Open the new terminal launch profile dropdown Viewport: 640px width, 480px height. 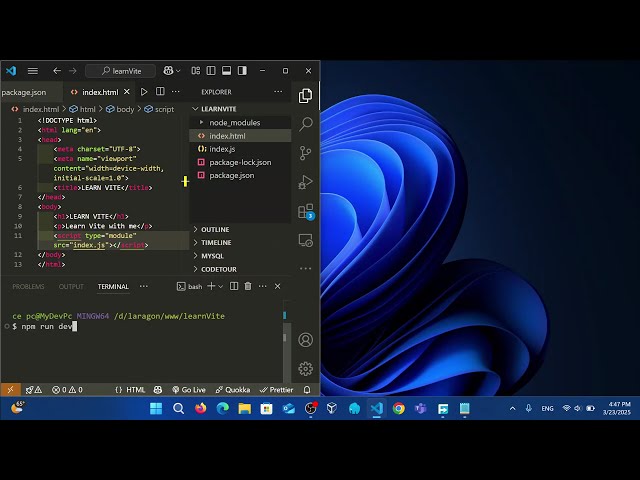(221, 287)
